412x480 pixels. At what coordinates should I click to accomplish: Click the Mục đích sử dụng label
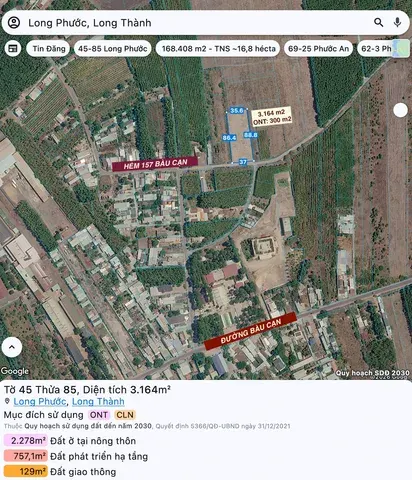point(44,415)
